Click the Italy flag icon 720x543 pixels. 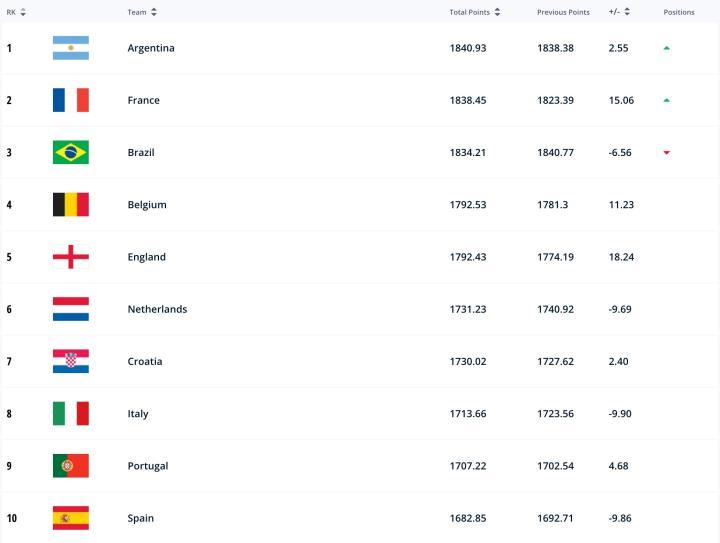tap(70, 414)
